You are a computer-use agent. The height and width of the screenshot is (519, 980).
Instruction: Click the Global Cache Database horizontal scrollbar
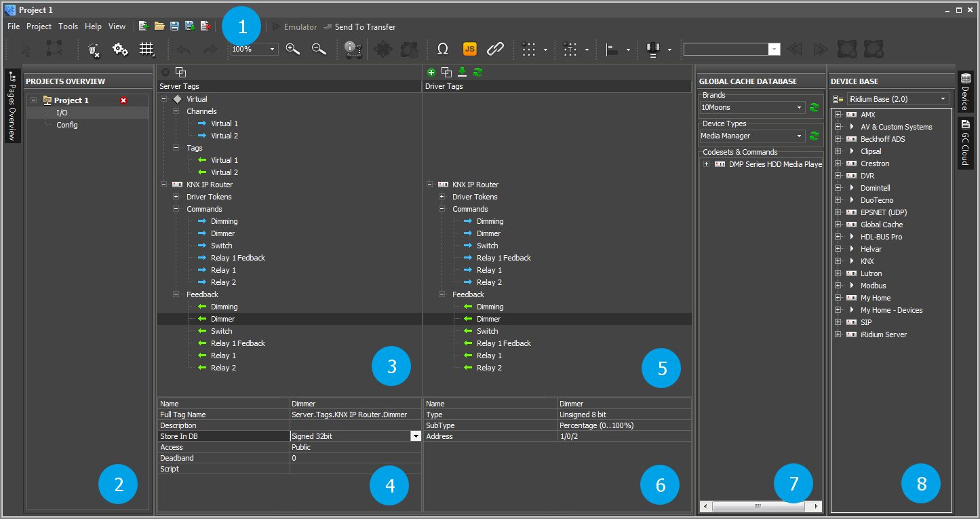[756, 505]
